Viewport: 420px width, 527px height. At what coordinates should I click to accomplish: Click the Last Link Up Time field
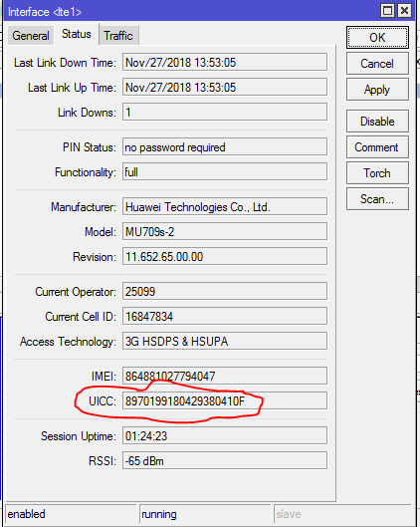(225, 87)
